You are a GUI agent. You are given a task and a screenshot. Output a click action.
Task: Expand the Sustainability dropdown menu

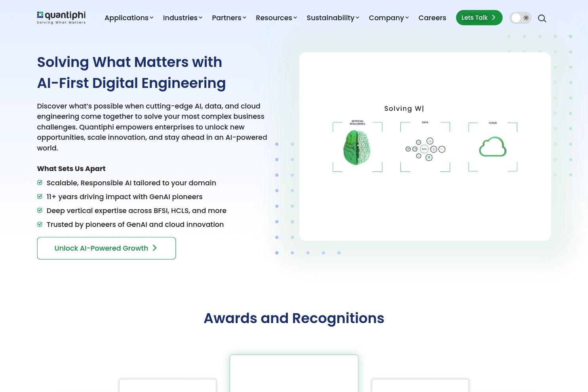333,18
